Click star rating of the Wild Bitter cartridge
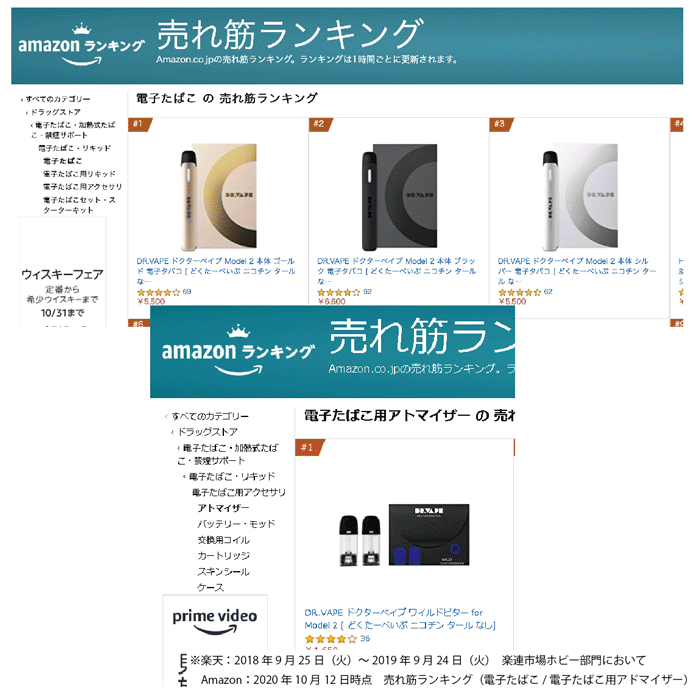The height and width of the screenshot is (700, 700). pyautogui.click(x=331, y=639)
